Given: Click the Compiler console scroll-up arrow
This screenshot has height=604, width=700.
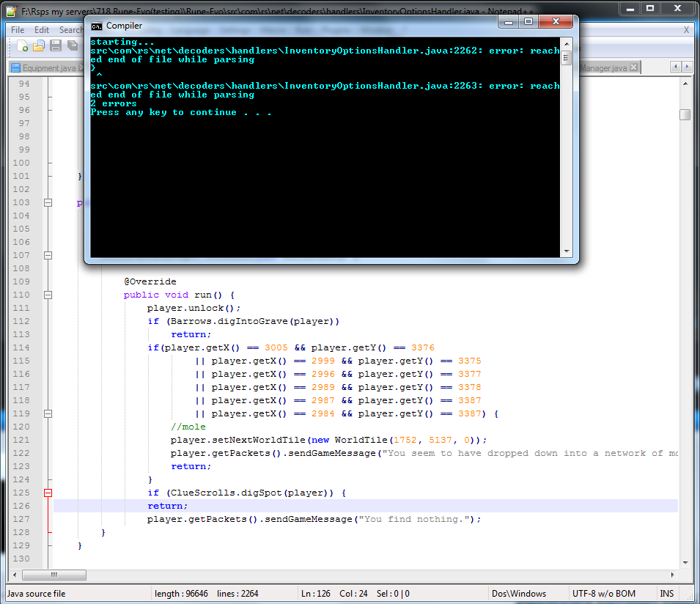Looking at the screenshot, I should click(567, 44).
